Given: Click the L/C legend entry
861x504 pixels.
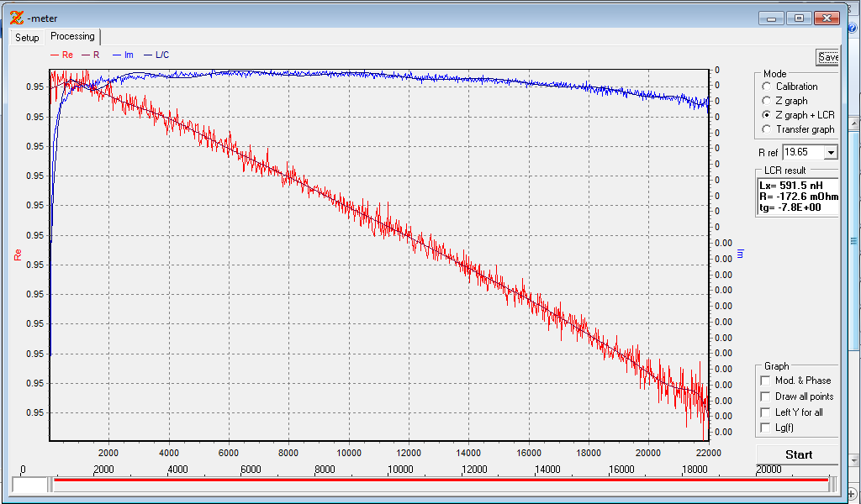Looking at the screenshot, I should click(156, 55).
